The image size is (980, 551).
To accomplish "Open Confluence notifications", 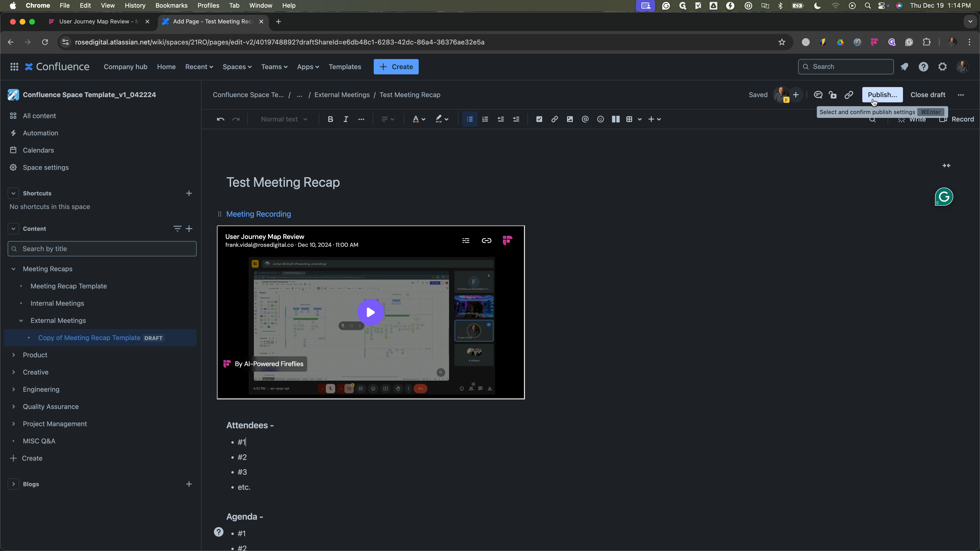I will 904,67.
